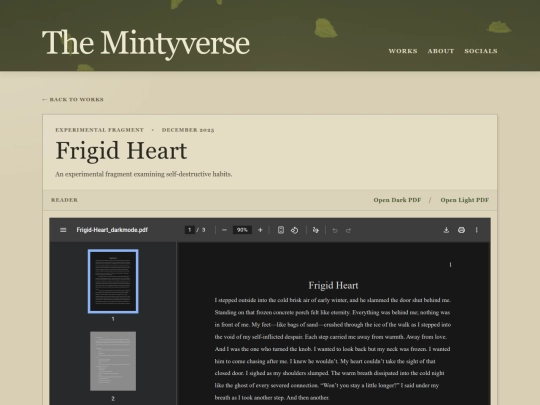Click the fit to page icon
This screenshot has width=540, height=405.
(281, 230)
